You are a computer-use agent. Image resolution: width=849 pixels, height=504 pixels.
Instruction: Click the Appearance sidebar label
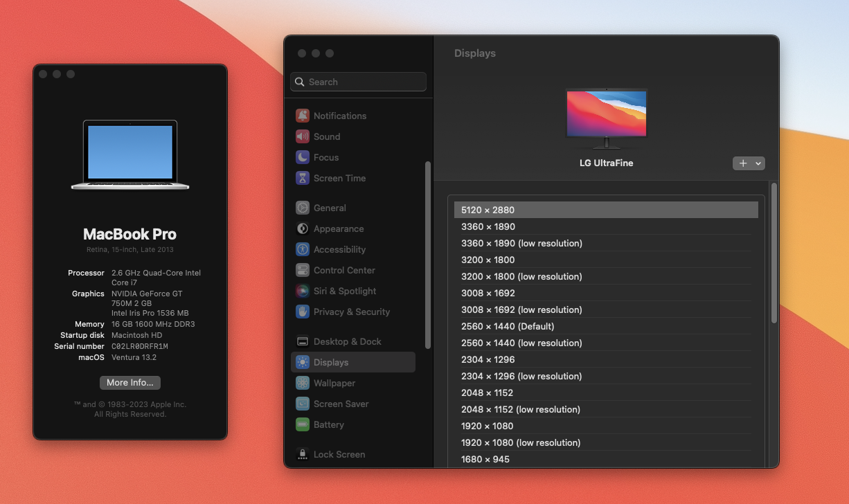click(339, 228)
